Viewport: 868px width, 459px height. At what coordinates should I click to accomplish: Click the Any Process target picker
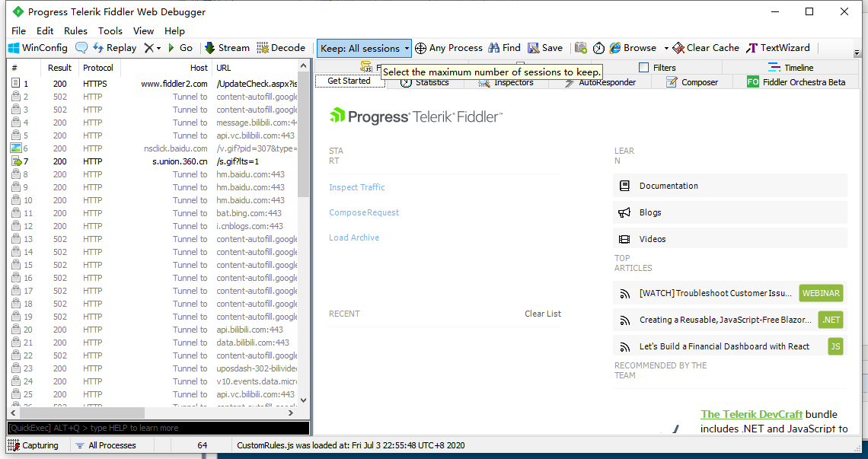tap(449, 48)
